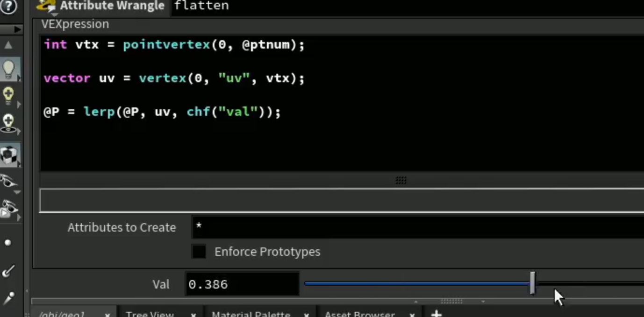Click the Val slider handle

pyautogui.click(x=532, y=283)
